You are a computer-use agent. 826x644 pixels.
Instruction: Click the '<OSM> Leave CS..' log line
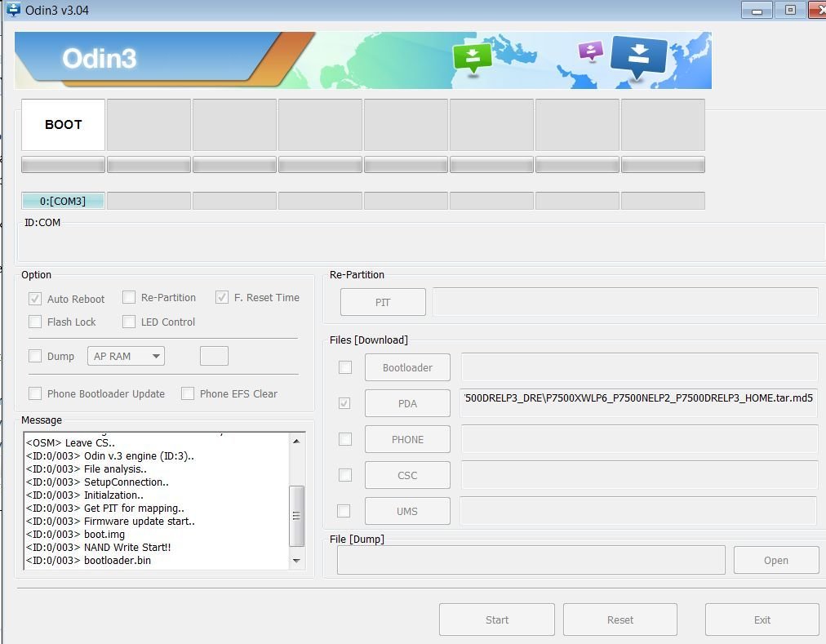click(x=70, y=442)
